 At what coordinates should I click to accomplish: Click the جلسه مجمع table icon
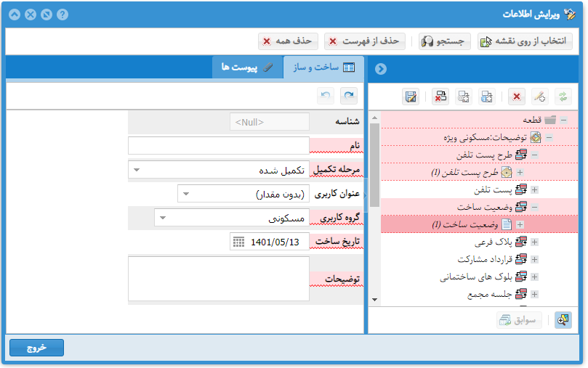(521, 294)
